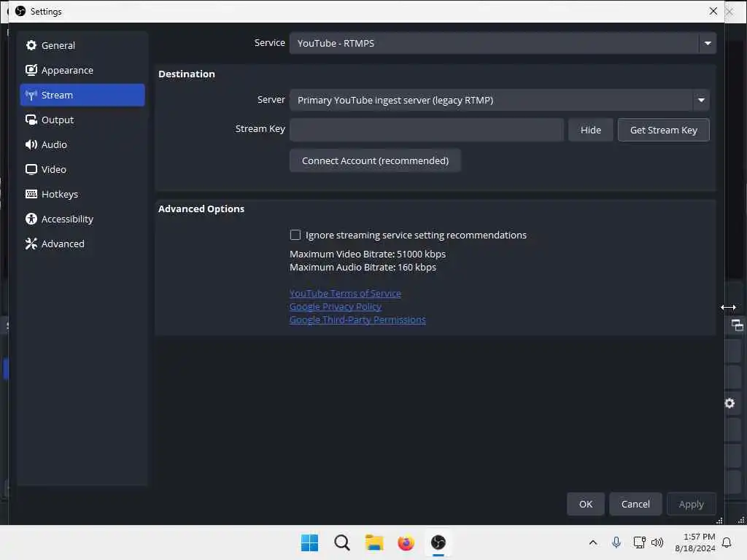The image size is (747, 560).
Task: Click the OBS Studio taskbar icon
Action: (438, 542)
